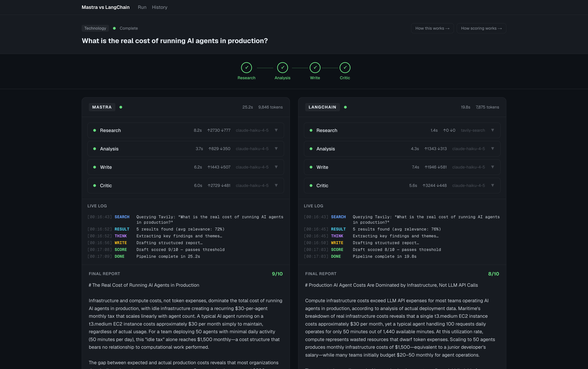The image size is (588, 369).
Task: Expand the Mastra Analysis step arrow
Action: click(x=276, y=148)
